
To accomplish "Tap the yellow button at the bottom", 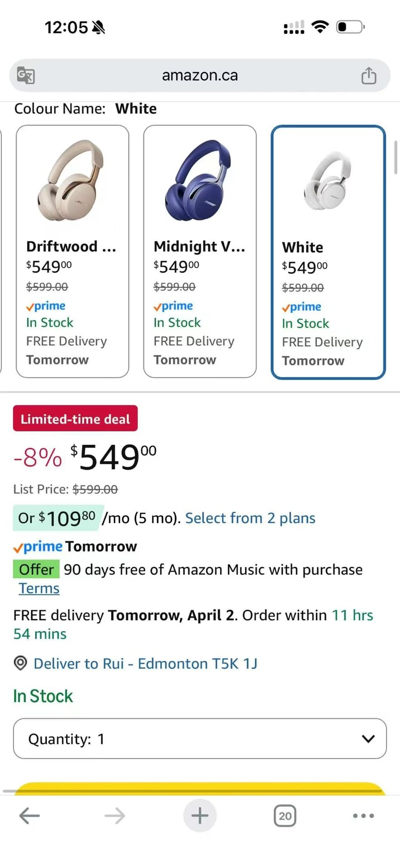I will click(x=200, y=788).
